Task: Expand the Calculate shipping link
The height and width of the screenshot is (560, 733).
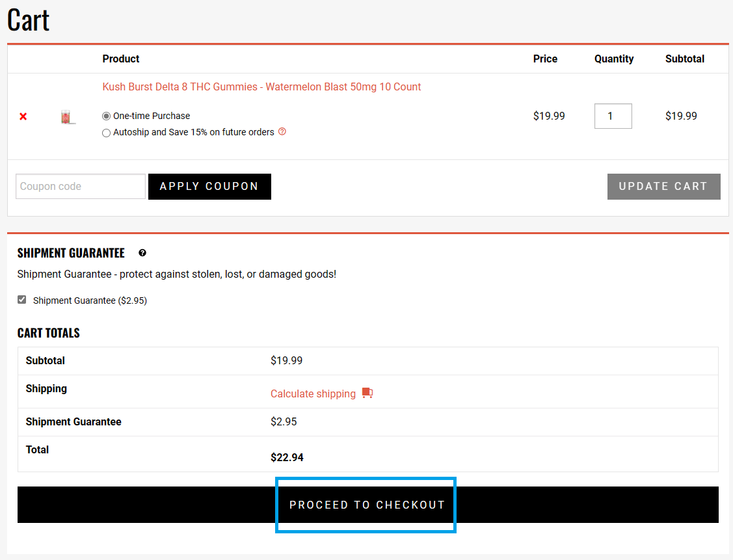Action: point(313,393)
